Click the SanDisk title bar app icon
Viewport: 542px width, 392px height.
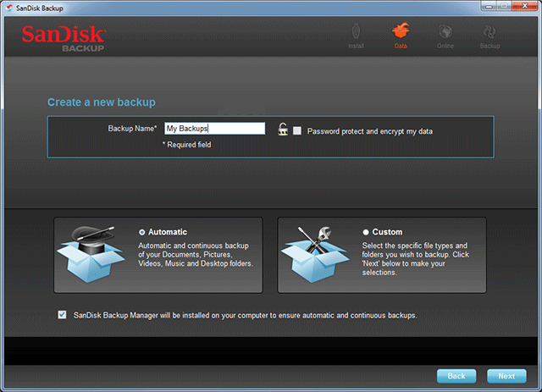9,8
